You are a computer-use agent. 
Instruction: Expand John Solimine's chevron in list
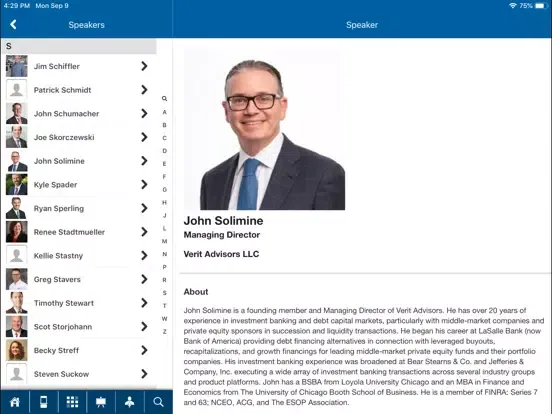[x=144, y=161]
